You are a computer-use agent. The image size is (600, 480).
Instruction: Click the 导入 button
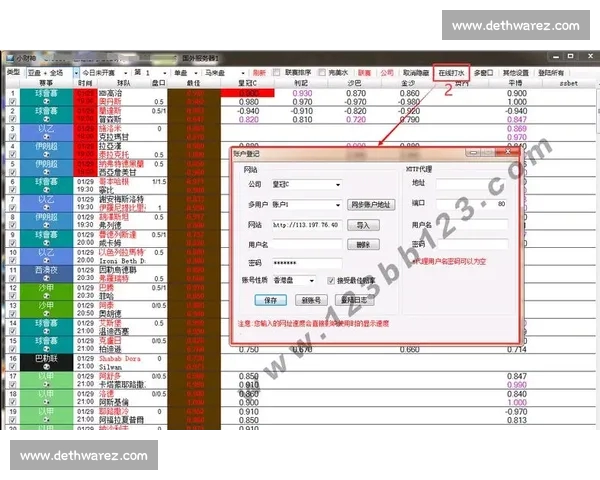pyautogui.click(x=363, y=225)
